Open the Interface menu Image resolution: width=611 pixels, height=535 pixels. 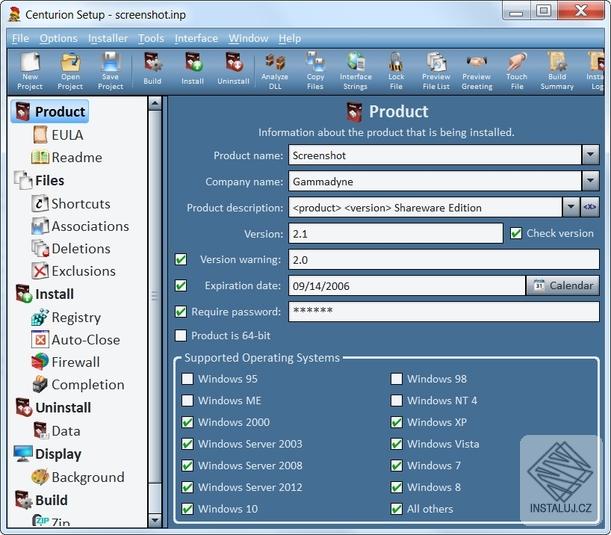(196, 38)
